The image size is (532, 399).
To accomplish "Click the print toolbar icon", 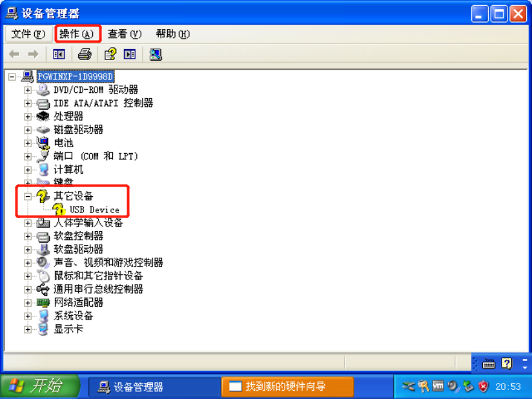I will [x=85, y=54].
